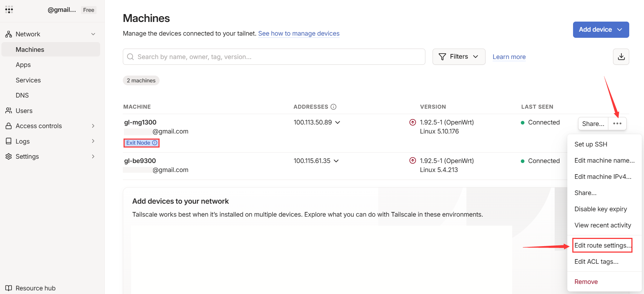Follow the Learn more link

[509, 57]
